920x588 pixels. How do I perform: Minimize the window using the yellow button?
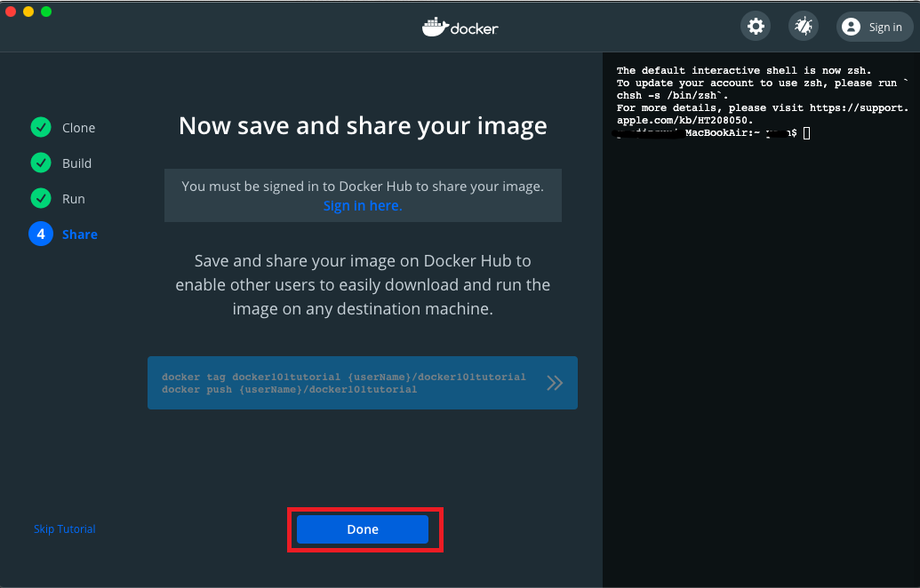28,12
